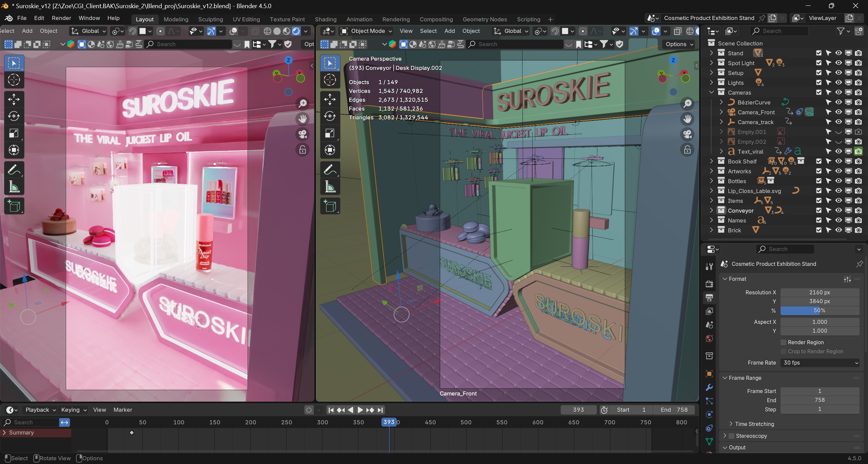Select the Annotate tool in right viewport
This screenshot has width=868, height=464.
point(330,170)
